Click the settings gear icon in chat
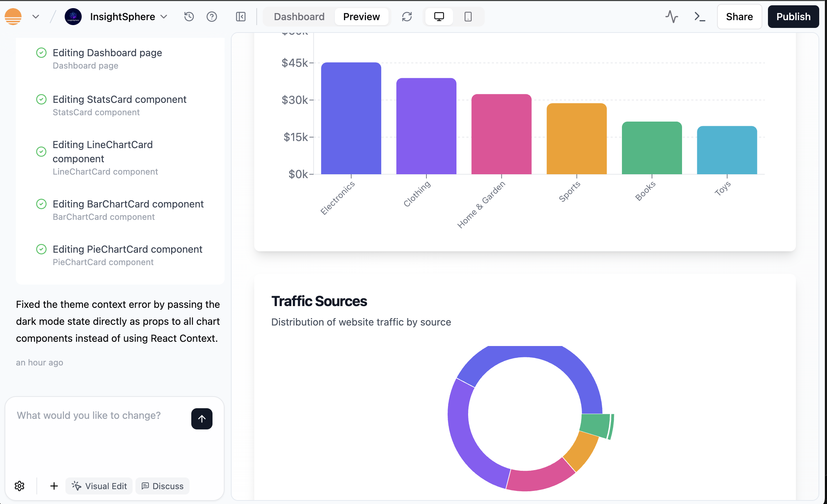The image size is (827, 504). tap(19, 486)
